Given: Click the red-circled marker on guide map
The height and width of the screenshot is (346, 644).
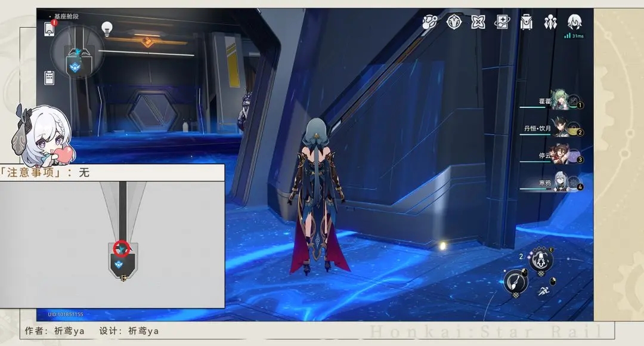Looking at the screenshot, I should click(x=122, y=249).
